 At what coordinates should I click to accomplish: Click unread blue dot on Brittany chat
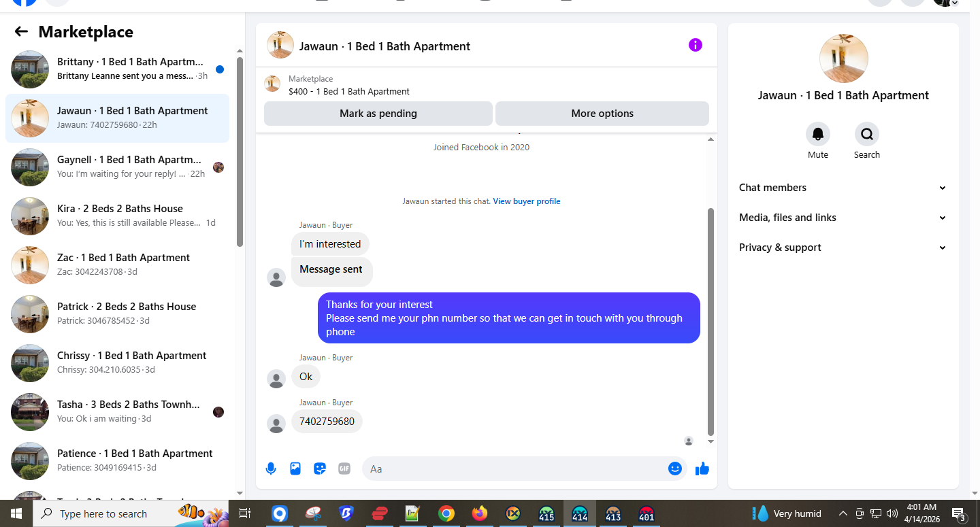pyautogui.click(x=220, y=69)
